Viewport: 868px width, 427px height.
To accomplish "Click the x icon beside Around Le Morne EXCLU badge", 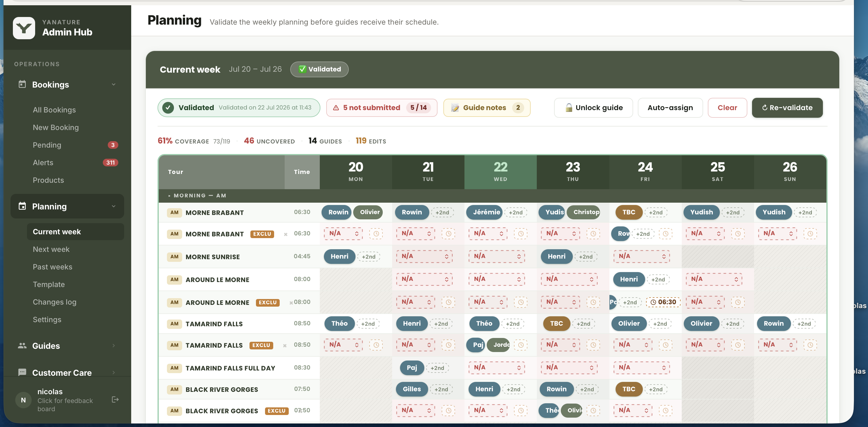I will [x=291, y=303].
